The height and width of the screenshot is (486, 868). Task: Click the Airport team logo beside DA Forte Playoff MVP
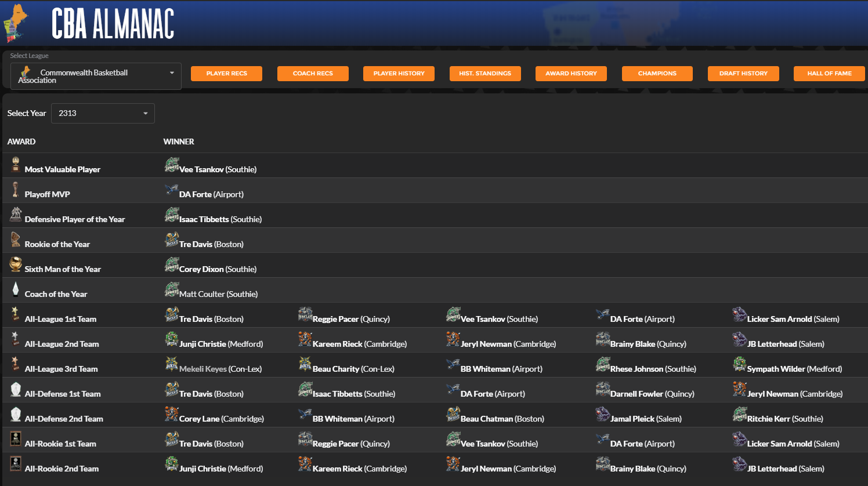click(x=172, y=190)
